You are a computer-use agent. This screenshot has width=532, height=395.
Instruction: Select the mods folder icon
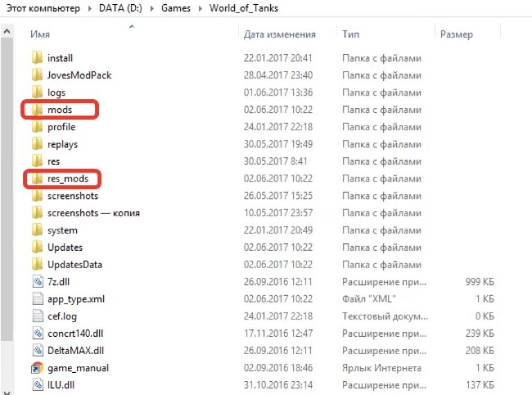(x=37, y=109)
